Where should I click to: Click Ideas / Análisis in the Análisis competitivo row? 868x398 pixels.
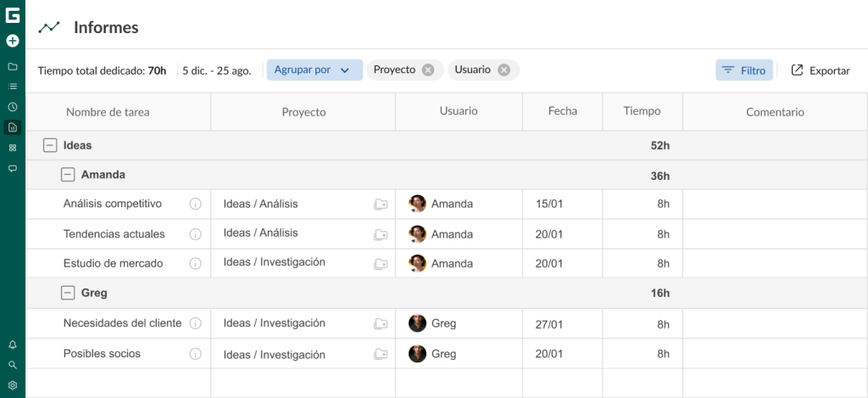(x=261, y=204)
